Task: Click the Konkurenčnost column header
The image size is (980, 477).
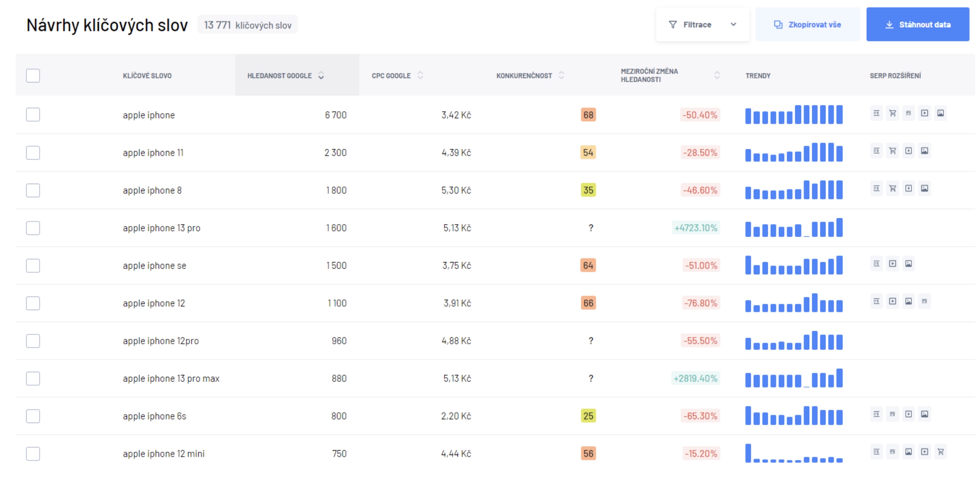Action: [x=524, y=76]
